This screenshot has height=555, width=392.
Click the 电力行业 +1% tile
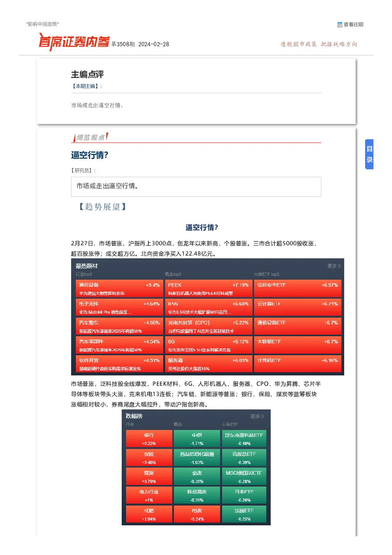click(x=149, y=495)
